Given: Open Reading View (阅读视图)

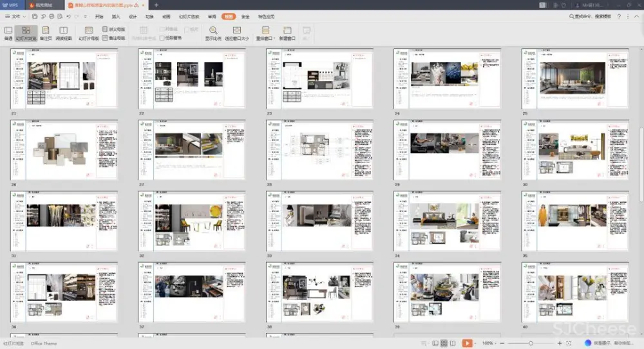Looking at the screenshot, I should click(x=63, y=33).
